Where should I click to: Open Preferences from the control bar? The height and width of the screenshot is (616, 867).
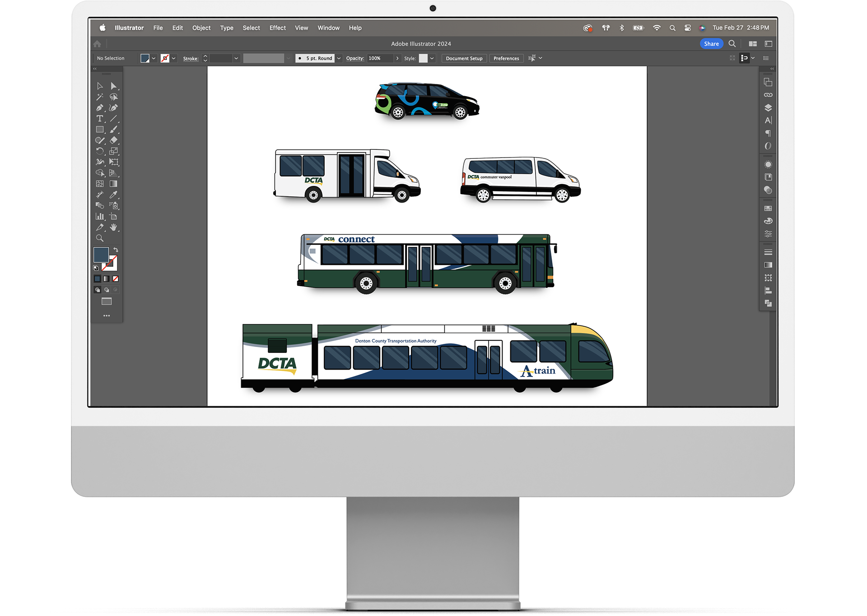tap(506, 58)
